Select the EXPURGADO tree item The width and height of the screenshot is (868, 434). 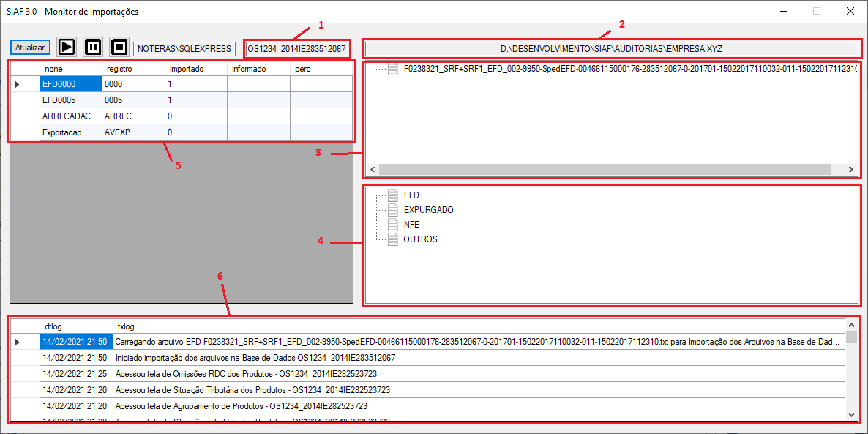(x=428, y=210)
